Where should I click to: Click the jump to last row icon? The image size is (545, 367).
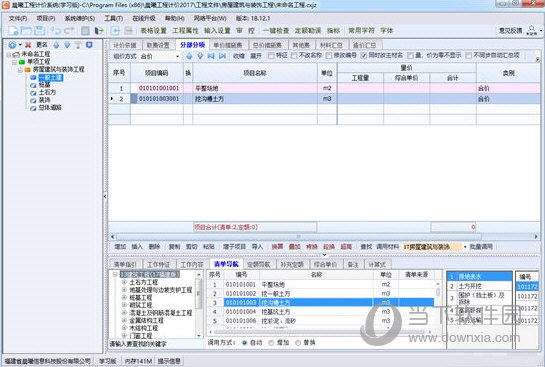(222, 56)
